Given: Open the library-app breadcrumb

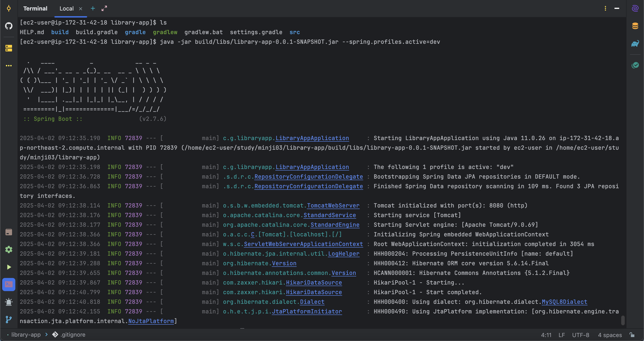Looking at the screenshot, I should [x=26, y=334].
